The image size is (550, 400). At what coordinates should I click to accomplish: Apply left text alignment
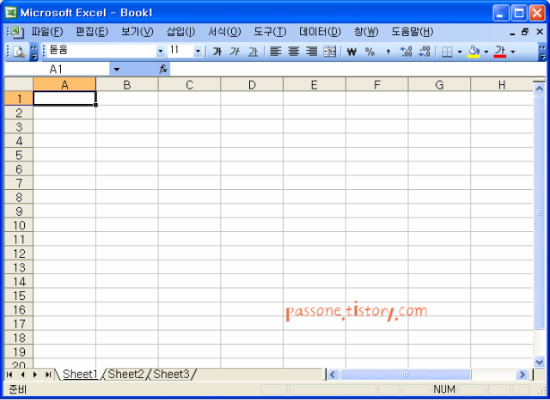pyautogui.click(x=275, y=52)
